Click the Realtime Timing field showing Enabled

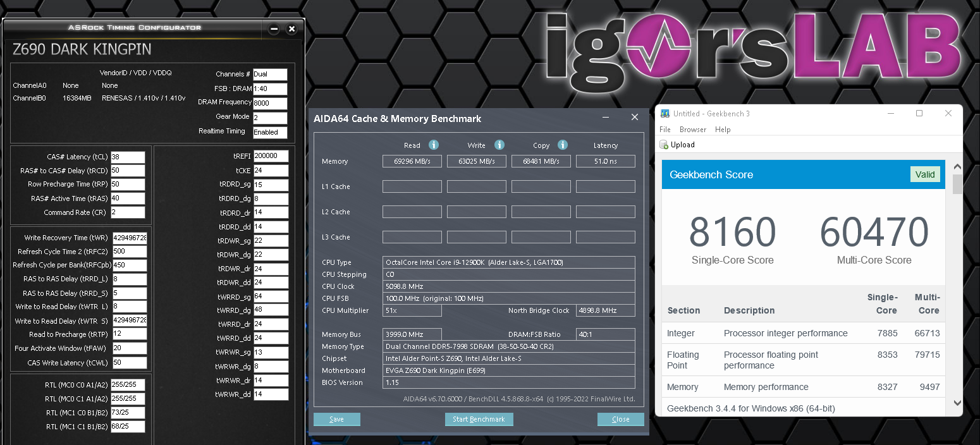(270, 132)
